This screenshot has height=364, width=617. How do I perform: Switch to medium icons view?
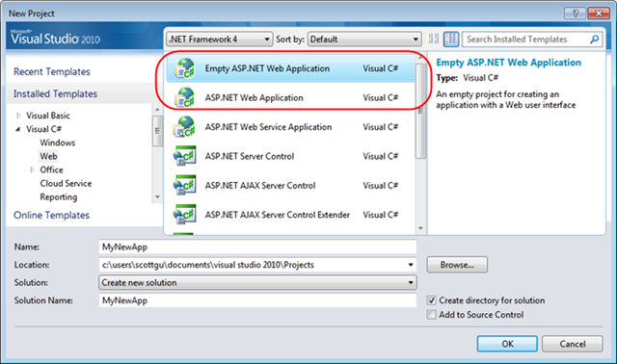[x=451, y=39]
